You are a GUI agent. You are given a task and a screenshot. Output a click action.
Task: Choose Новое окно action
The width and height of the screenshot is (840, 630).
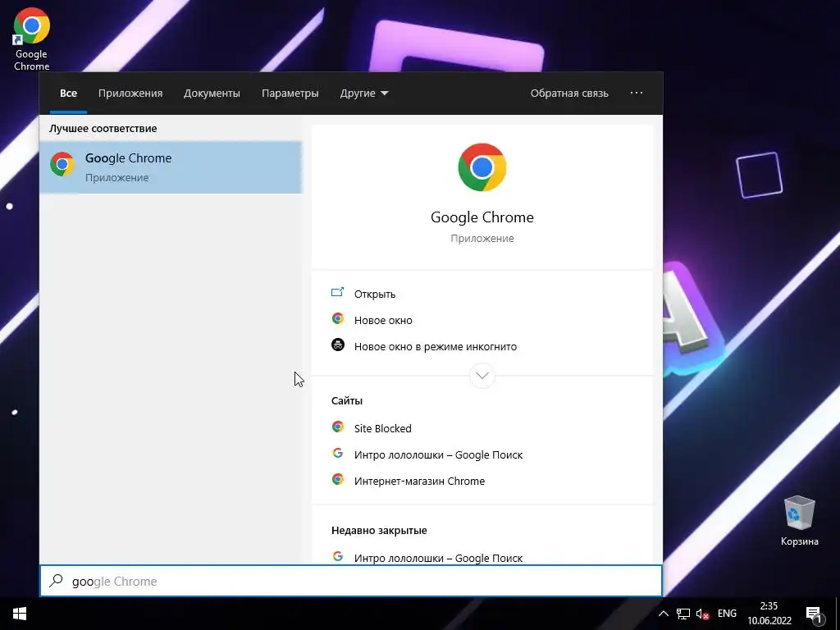[x=383, y=321]
